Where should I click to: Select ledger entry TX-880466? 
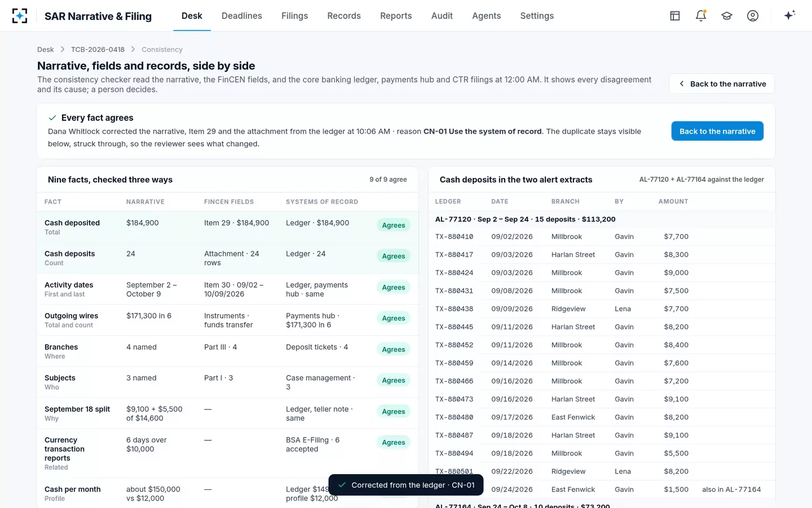[454, 381]
